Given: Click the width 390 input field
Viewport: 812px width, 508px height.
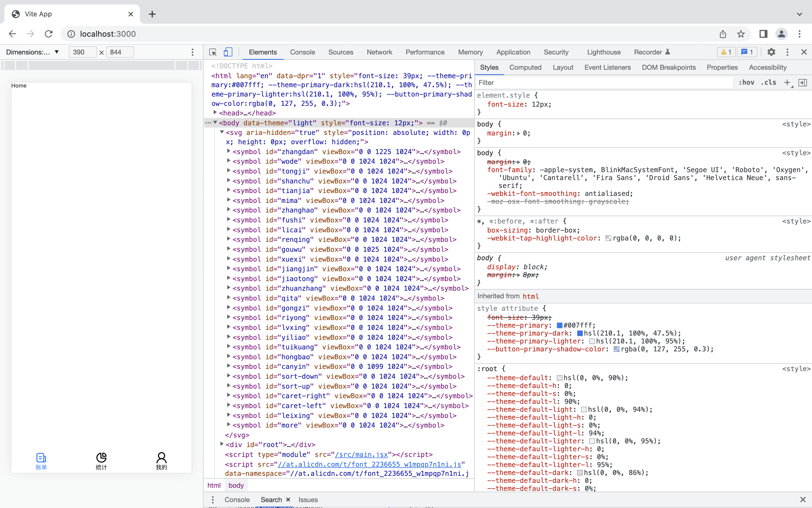Looking at the screenshot, I should pos(83,52).
